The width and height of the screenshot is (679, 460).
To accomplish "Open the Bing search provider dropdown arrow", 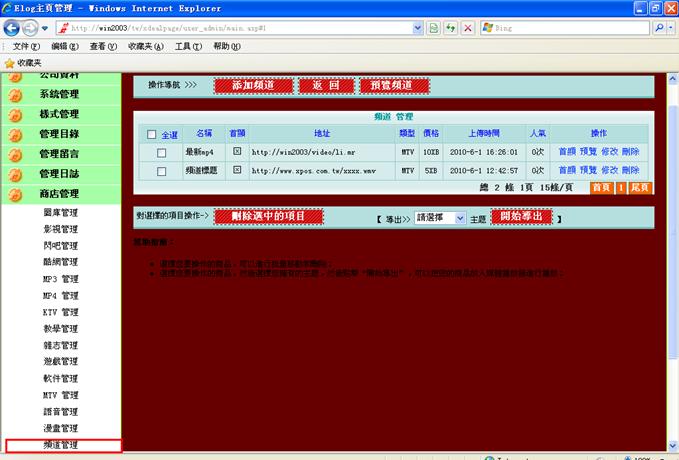I will tap(664, 28).
